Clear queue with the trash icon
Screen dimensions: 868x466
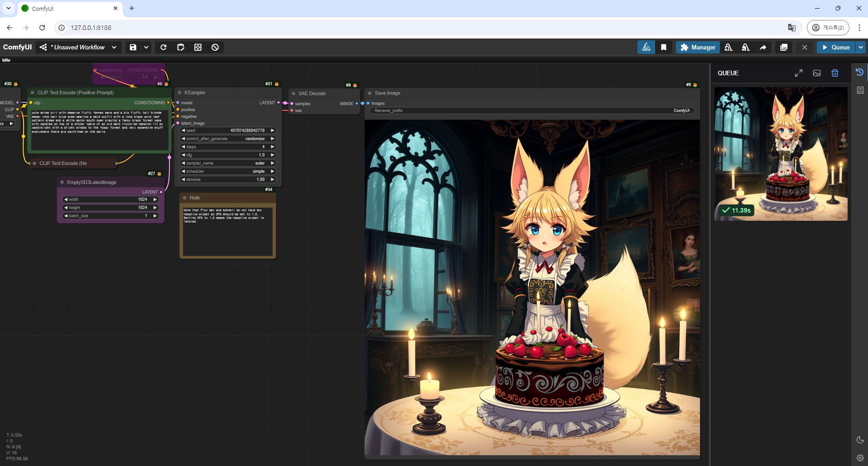coord(835,73)
